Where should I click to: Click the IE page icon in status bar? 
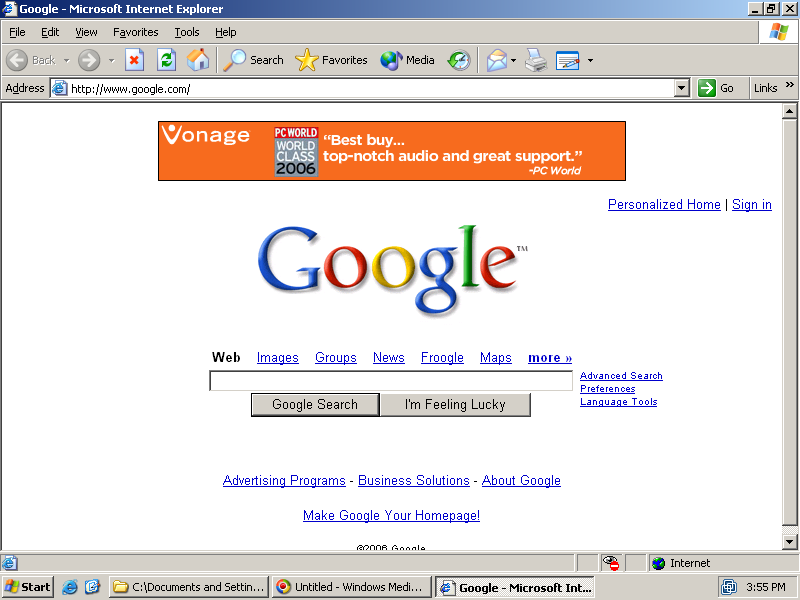pyautogui.click(x=9, y=563)
